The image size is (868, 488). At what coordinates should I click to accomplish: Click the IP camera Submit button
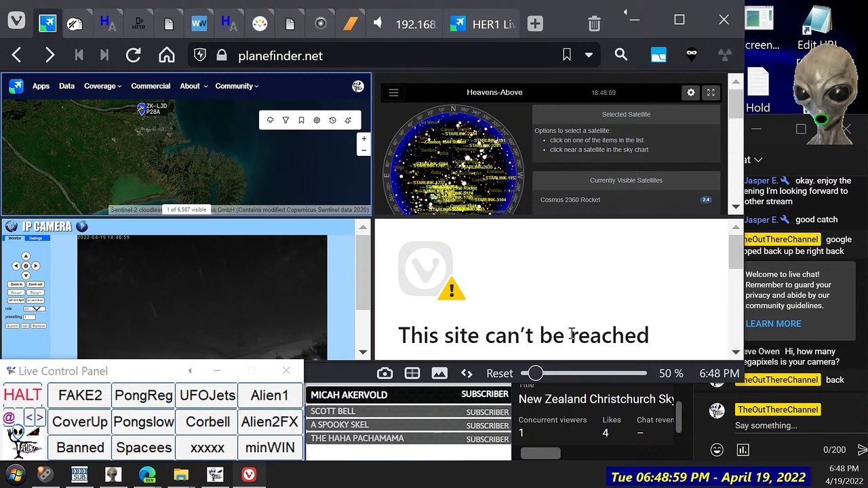[12, 326]
